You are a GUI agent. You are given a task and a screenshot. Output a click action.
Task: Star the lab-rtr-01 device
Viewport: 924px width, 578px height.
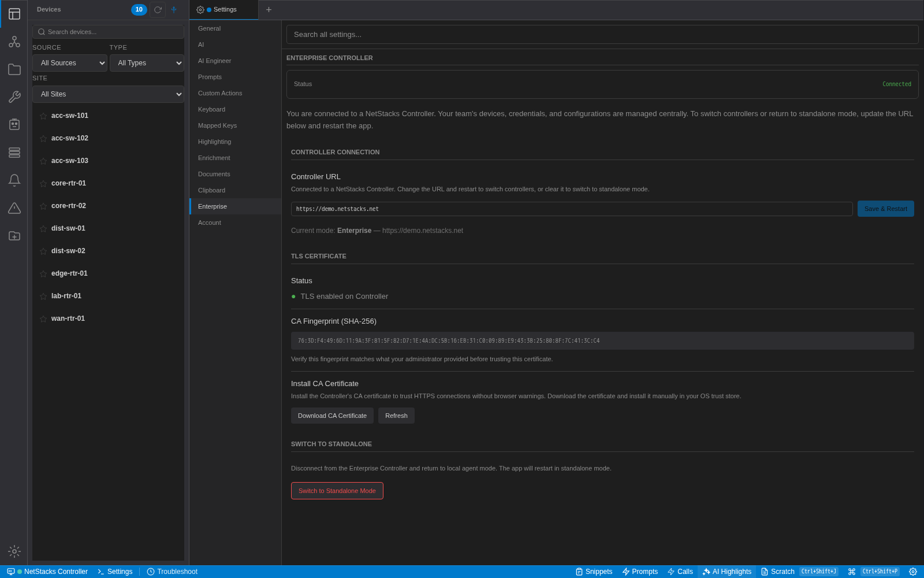tap(43, 297)
